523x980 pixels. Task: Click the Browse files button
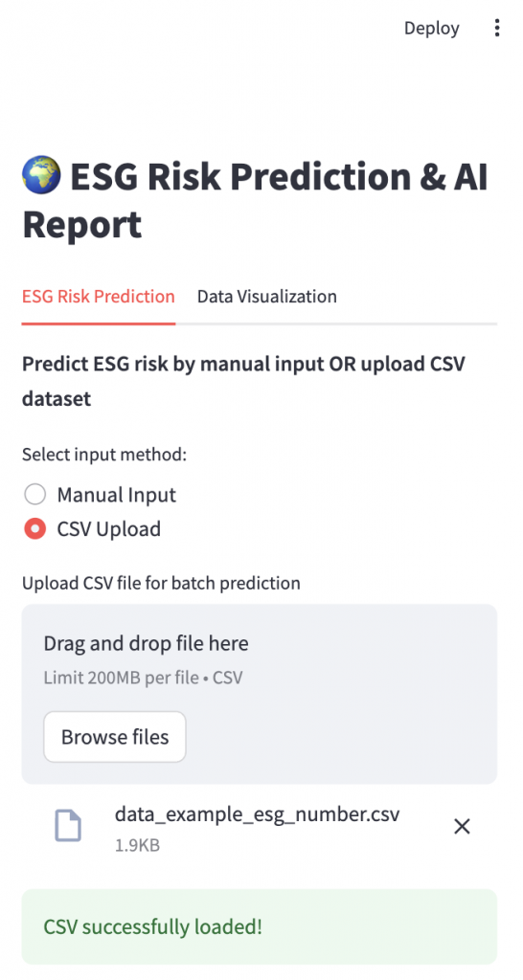click(x=115, y=737)
